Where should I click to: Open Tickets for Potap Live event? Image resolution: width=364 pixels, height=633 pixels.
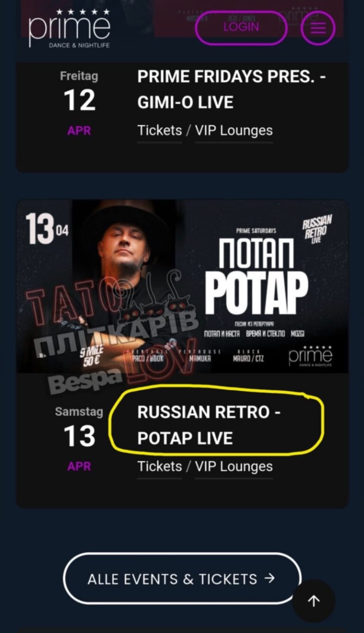[160, 466]
